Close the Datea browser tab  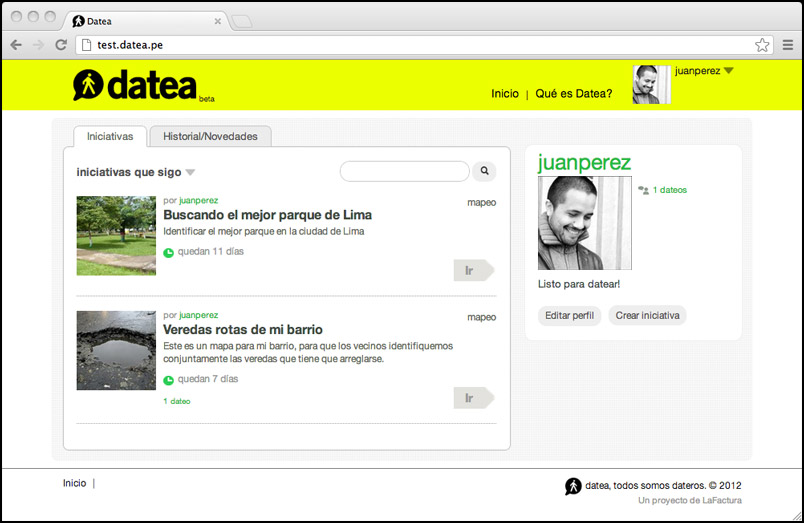tap(217, 21)
